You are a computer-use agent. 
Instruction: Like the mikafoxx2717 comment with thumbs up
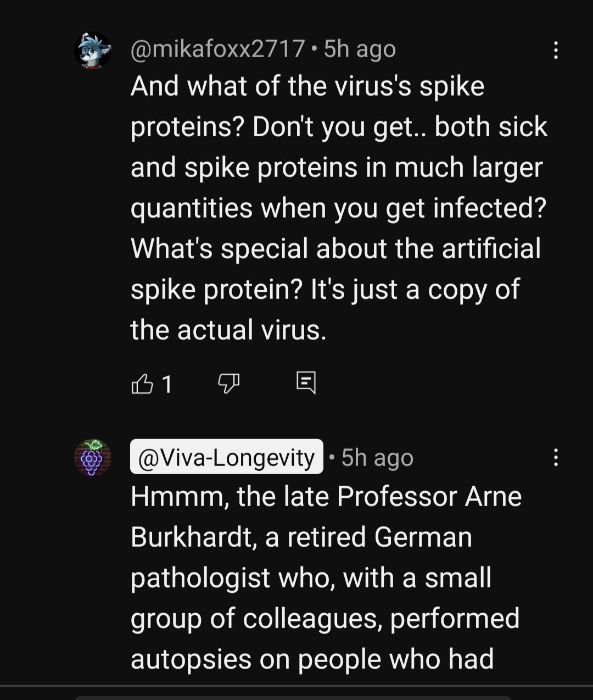pyautogui.click(x=142, y=384)
